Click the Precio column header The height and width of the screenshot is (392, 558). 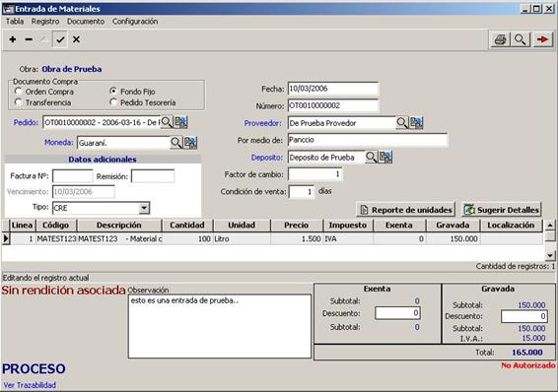click(x=296, y=225)
